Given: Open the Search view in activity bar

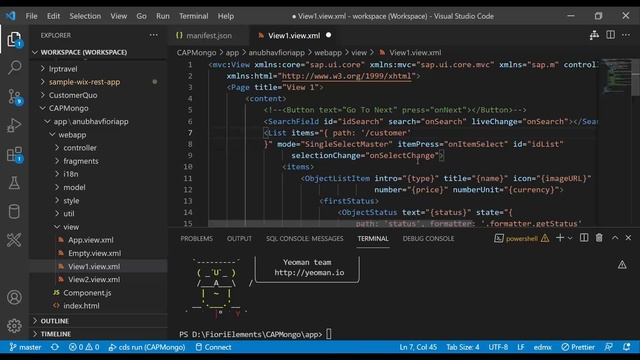Looking at the screenshot, I should (x=14, y=67).
